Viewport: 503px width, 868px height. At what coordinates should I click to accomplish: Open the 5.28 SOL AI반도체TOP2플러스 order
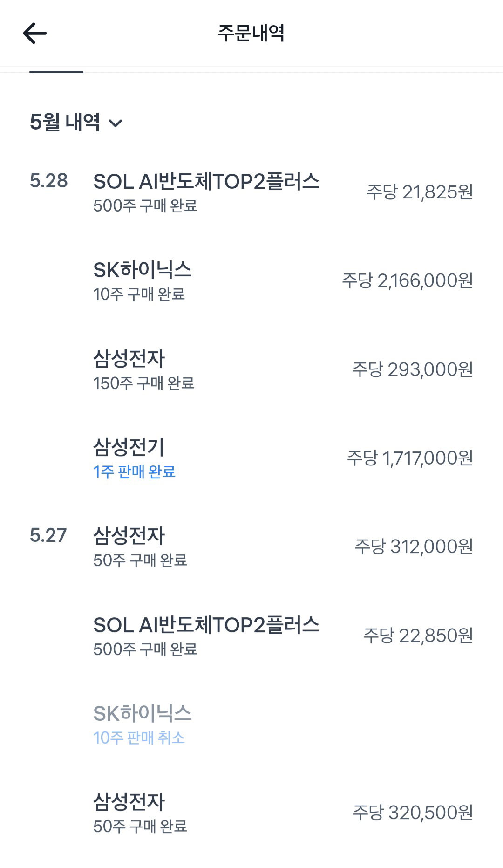[251, 192]
